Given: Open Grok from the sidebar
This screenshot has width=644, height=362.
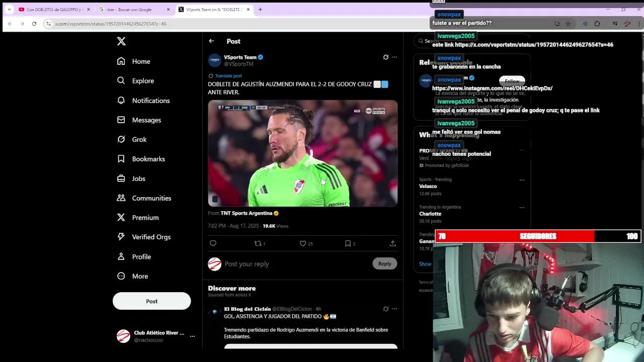Looking at the screenshot, I should (131, 139).
